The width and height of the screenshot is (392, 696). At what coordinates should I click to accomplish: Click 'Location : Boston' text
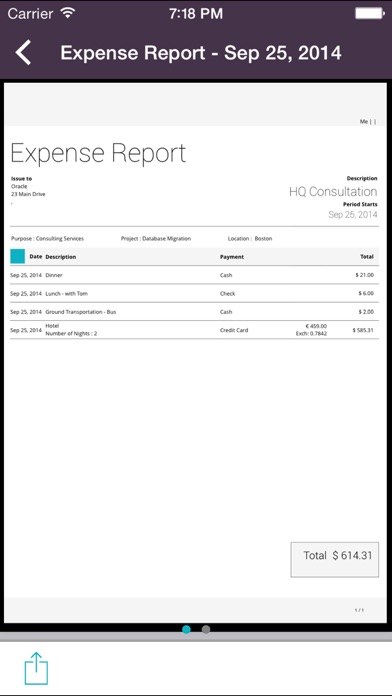click(x=250, y=239)
